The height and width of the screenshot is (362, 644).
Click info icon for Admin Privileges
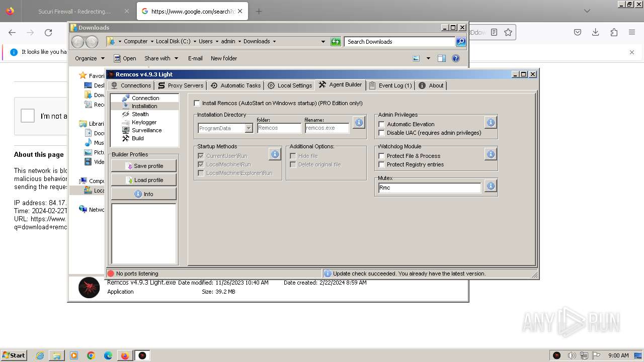491,122
